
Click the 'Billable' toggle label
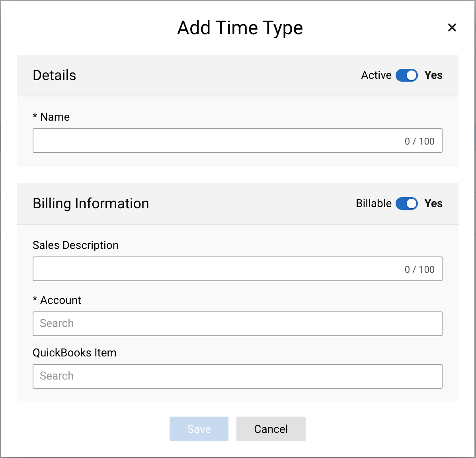tap(374, 204)
